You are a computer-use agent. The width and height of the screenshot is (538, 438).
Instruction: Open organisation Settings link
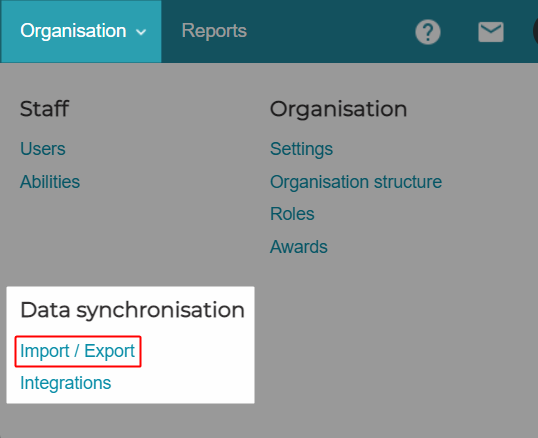pos(301,149)
